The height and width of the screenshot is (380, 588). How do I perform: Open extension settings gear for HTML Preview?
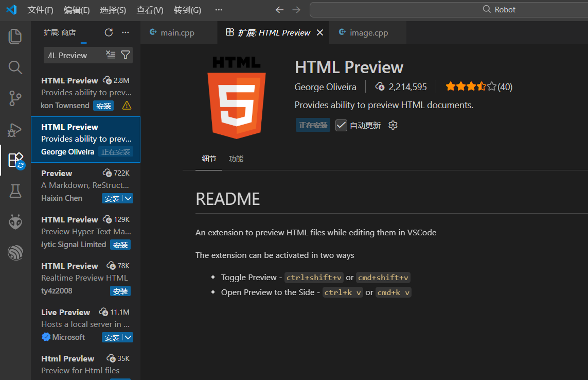393,125
